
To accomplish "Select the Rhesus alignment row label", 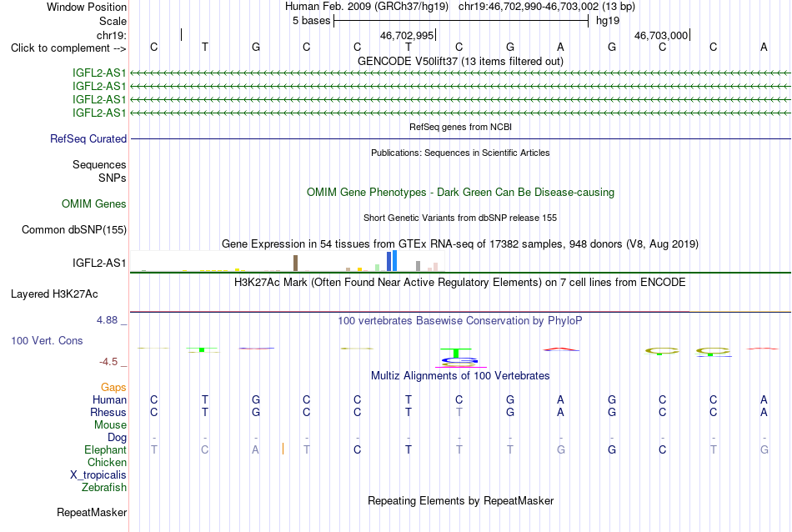I will point(108,412).
